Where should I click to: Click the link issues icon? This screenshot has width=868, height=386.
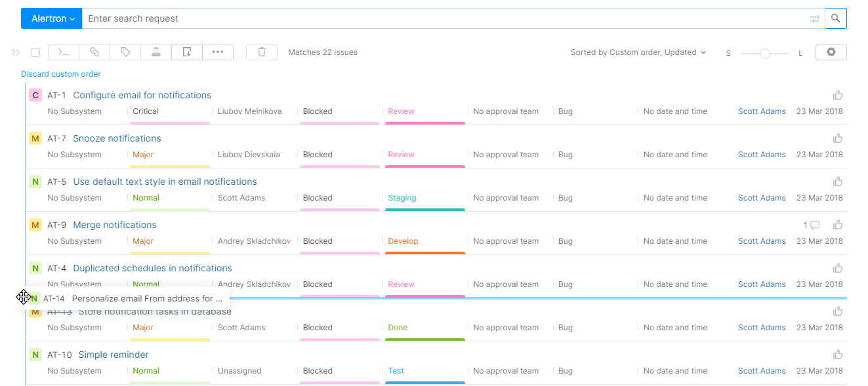[94, 52]
